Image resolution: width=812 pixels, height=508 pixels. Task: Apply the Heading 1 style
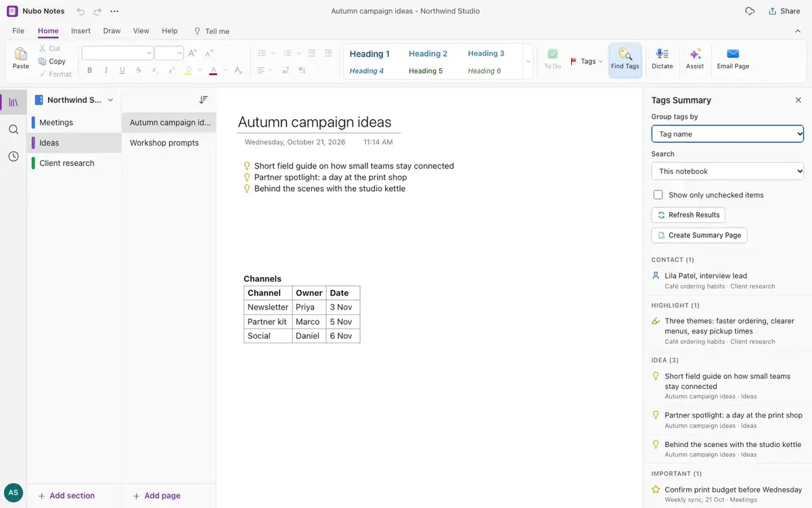point(369,54)
